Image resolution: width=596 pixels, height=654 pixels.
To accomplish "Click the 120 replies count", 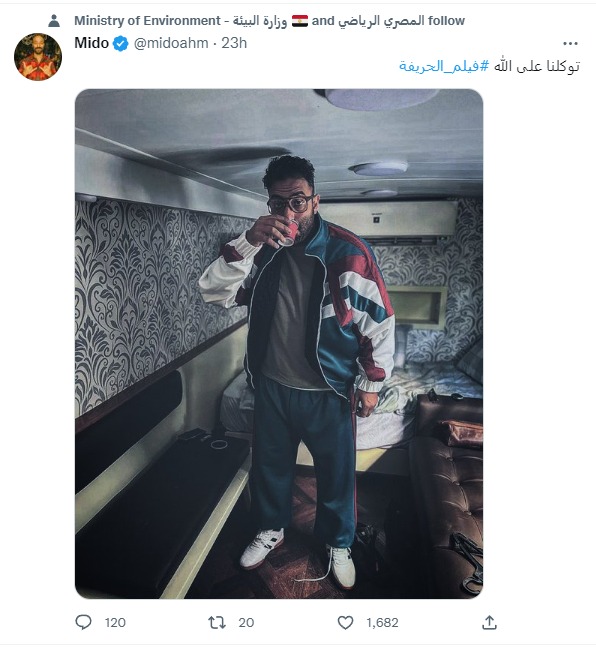I will (115, 623).
